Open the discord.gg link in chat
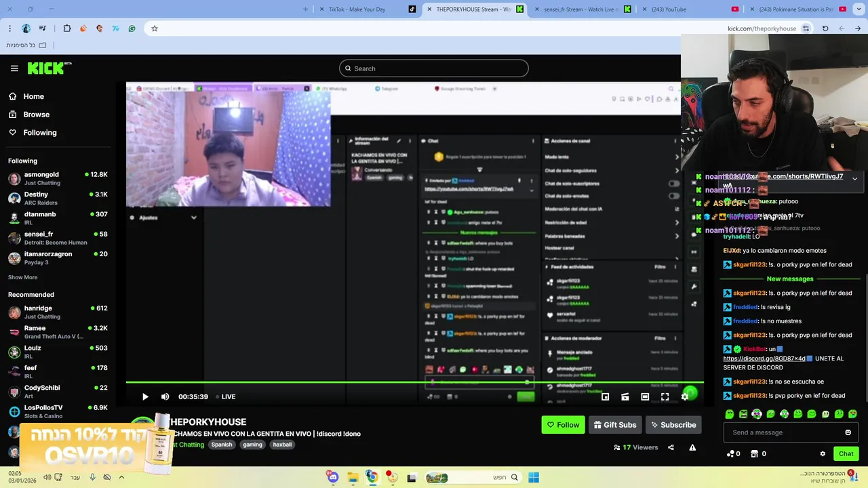Image resolution: width=868 pixels, height=488 pixels. [x=764, y=359]
